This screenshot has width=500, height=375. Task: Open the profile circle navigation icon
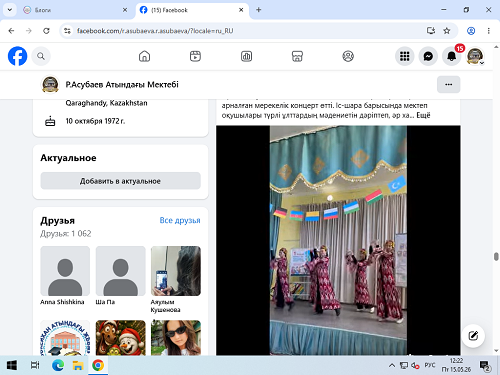coord(348,56)
